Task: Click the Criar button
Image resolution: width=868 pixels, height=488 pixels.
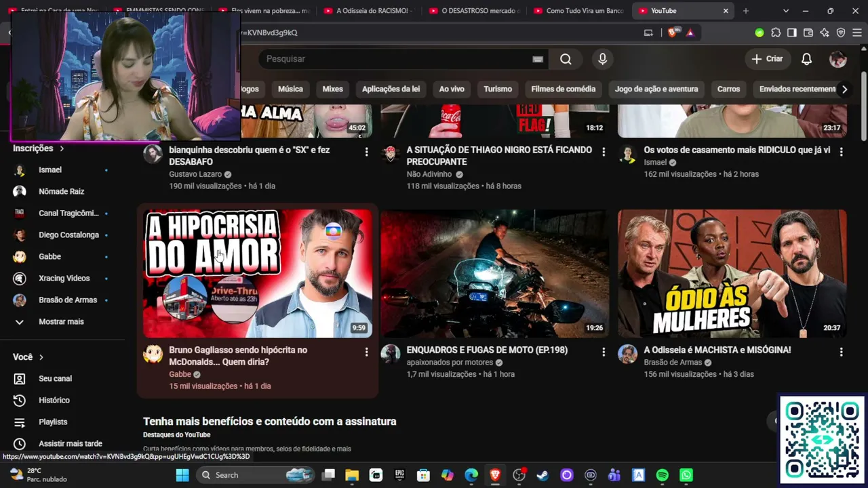Action: (x=767, y=59)
